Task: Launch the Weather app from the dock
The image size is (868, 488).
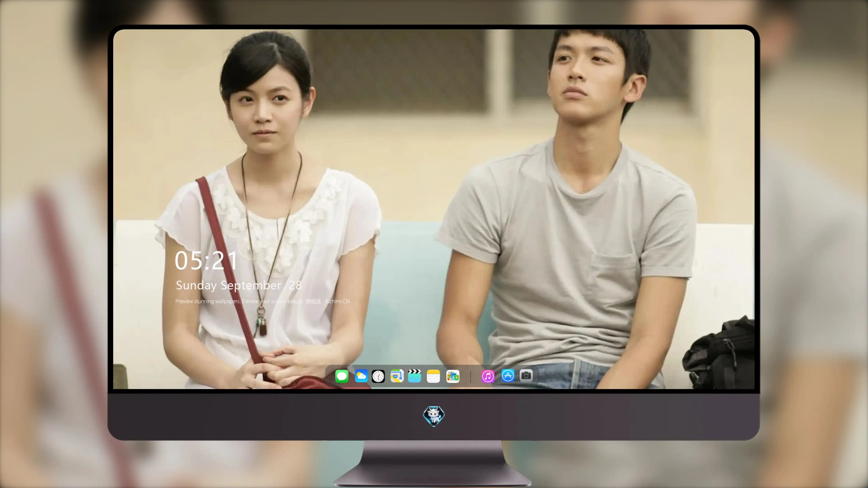Action: point(361,376)
